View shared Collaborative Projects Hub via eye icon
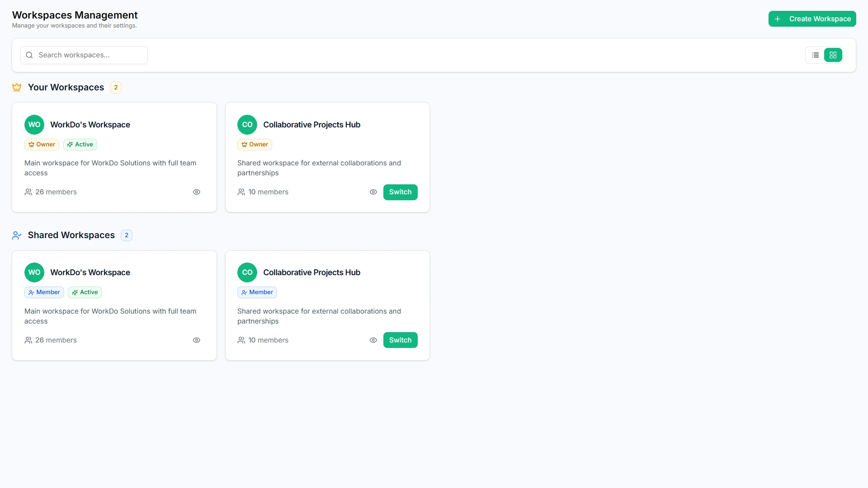This screenshot has height=488, width=868. pos(373,340)
